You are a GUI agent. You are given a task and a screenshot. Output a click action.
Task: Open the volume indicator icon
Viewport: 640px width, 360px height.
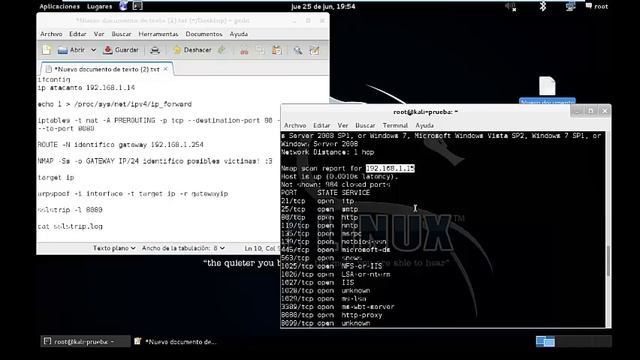click(x=511, y=6)
